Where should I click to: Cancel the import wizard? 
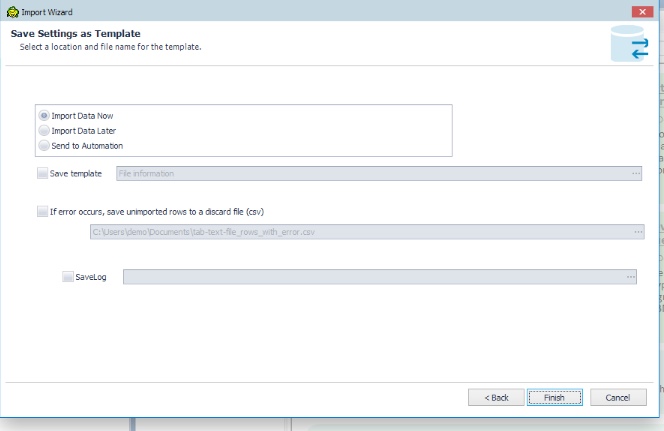(x=618, y=397)
